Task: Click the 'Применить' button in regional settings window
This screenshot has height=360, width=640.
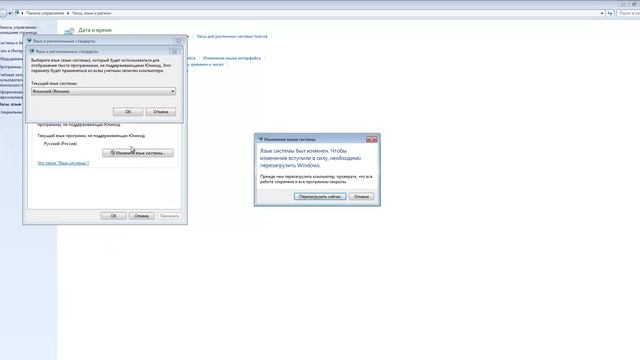Action: (169, 216)
